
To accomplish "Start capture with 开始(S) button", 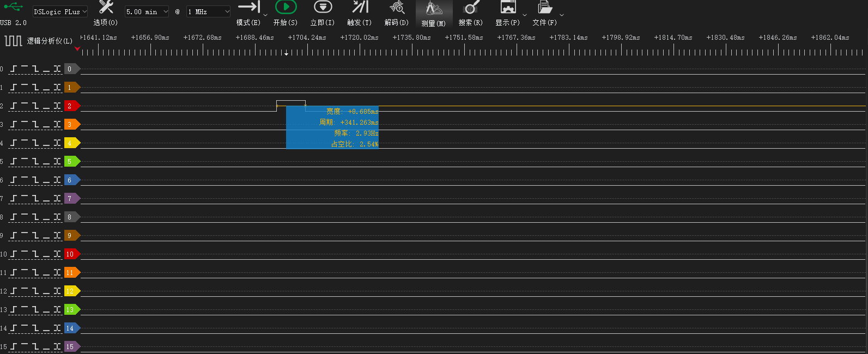I will [286, 13].
